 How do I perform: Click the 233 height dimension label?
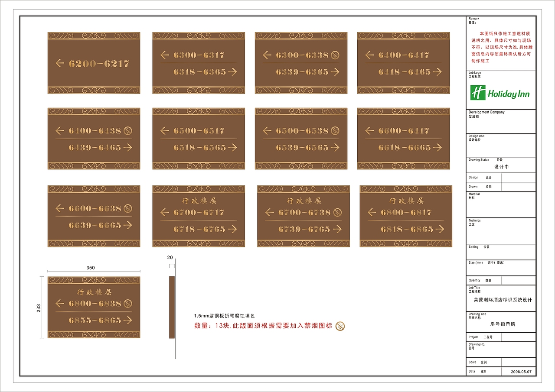(x=39, y=308)
